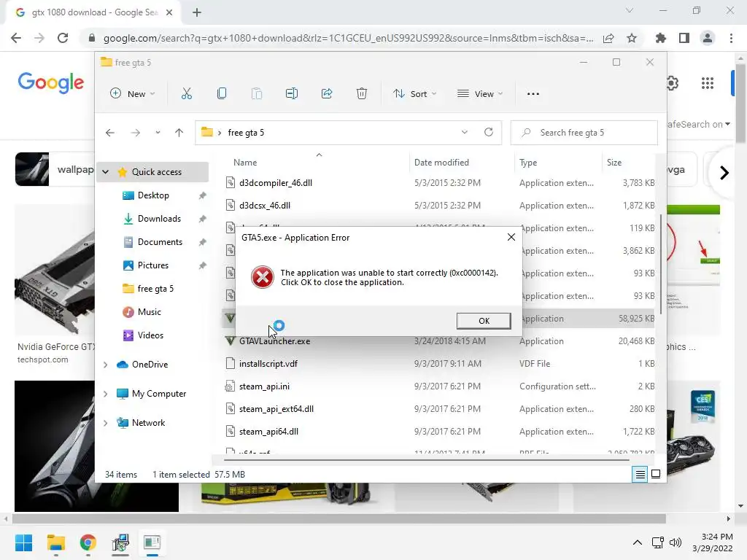Open Google apps grid icon
Image resolution: width=747 pixels, height=560 pixels.
(x=708, y=83)
